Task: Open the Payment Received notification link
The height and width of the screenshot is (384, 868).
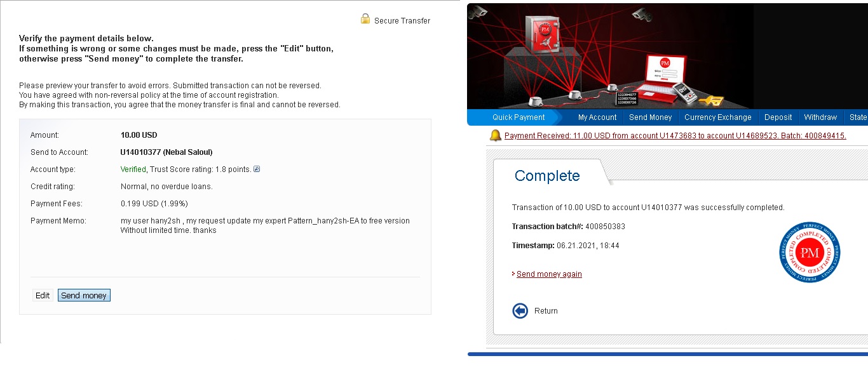Action: [x=675, y=136]
